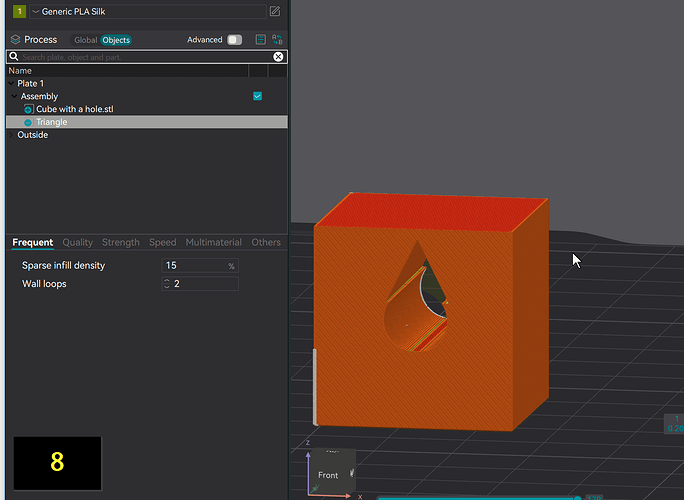Switch to the Quality tab

(78, 242)
